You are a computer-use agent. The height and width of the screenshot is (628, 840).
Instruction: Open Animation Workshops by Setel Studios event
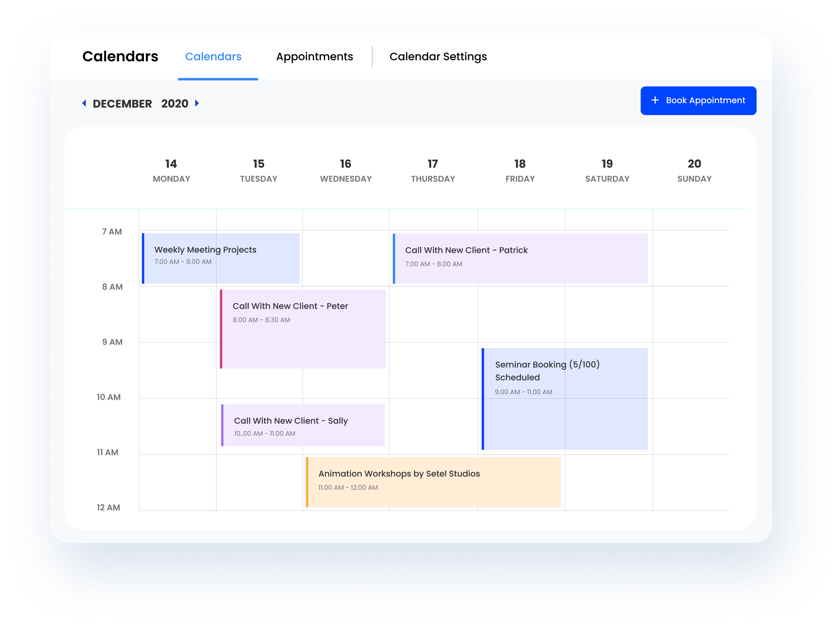tap(433, 482)
